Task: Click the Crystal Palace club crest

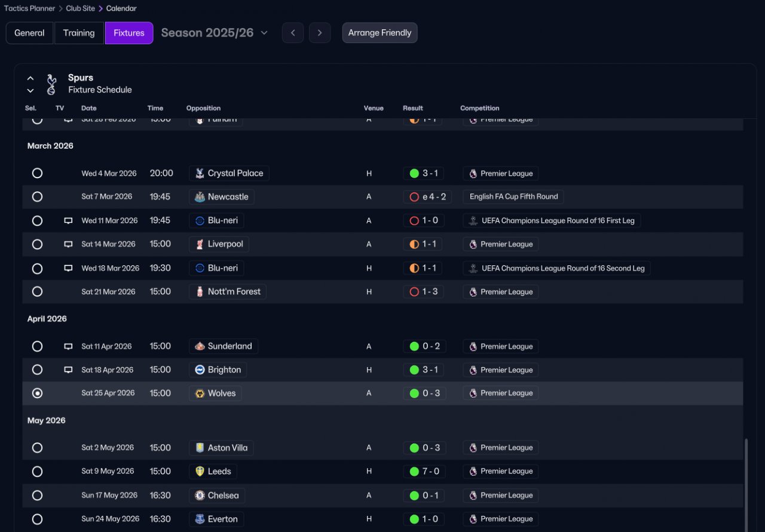Action: click(200, 173)
